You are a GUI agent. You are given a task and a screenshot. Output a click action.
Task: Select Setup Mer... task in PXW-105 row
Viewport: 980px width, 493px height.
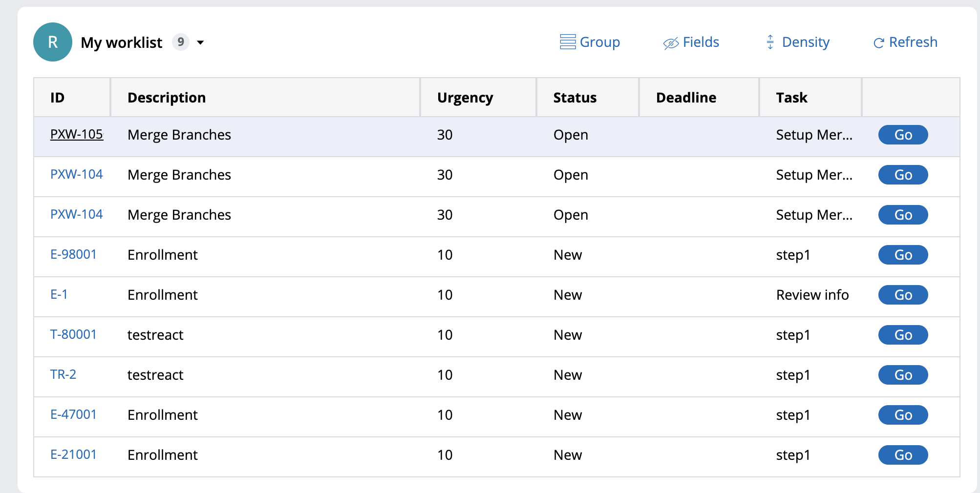coord(814,135)
